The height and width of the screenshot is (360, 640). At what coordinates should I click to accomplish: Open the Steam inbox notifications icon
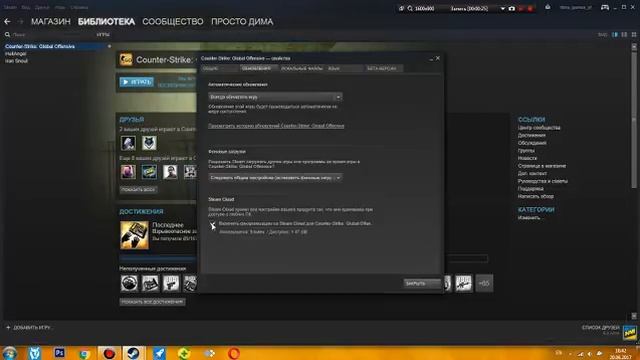[548, 7]
